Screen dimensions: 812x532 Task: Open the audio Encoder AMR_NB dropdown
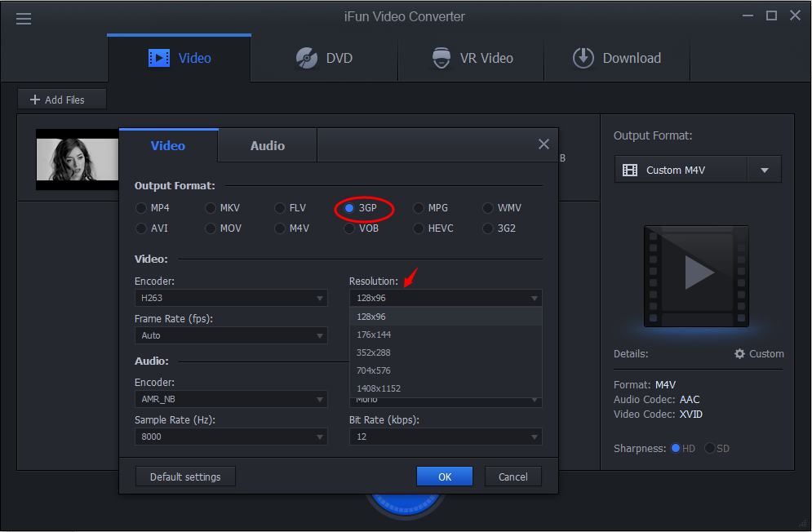point(231,399)
